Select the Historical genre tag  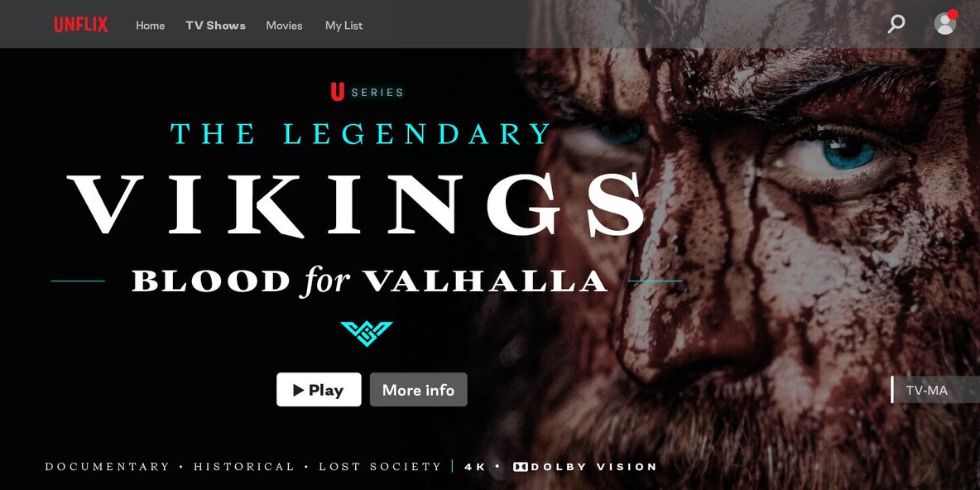(x=243, y=467)
